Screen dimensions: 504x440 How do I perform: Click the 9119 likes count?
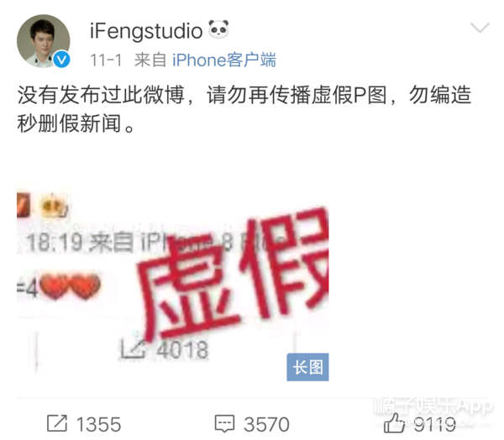[434, 424]
